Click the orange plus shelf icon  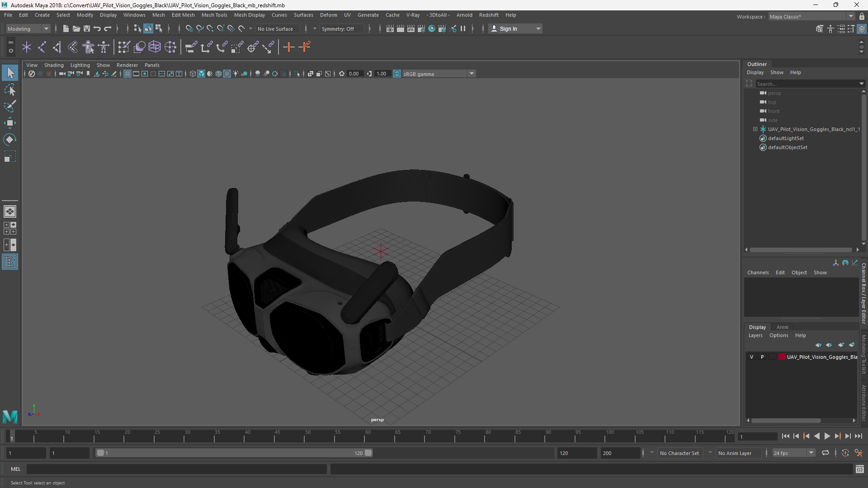pos(288,47)
